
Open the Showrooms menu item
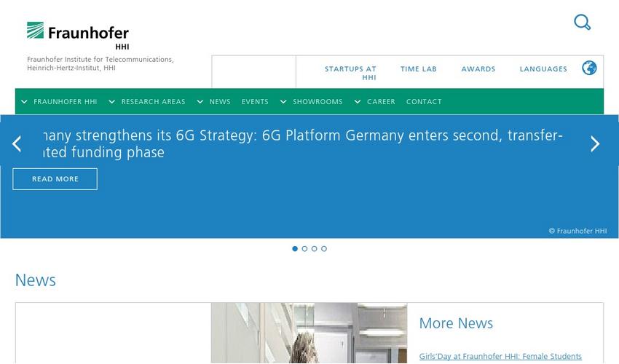pos(318,101)
